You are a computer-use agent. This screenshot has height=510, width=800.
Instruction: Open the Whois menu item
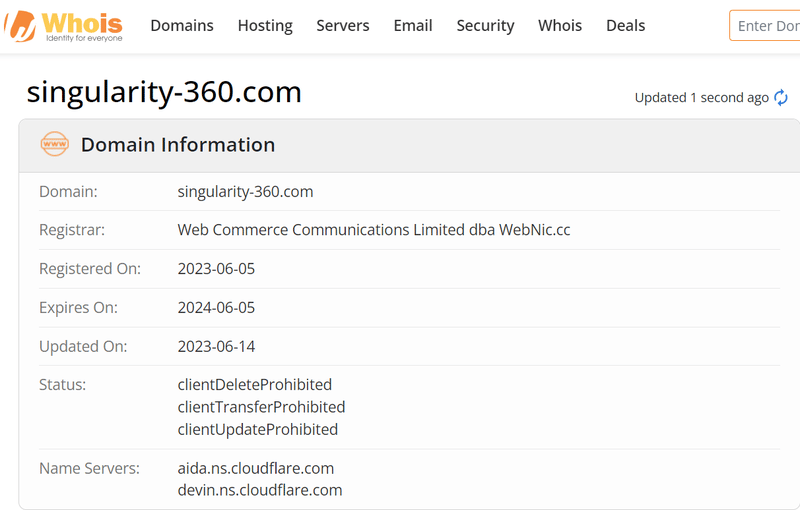[560, 26]
